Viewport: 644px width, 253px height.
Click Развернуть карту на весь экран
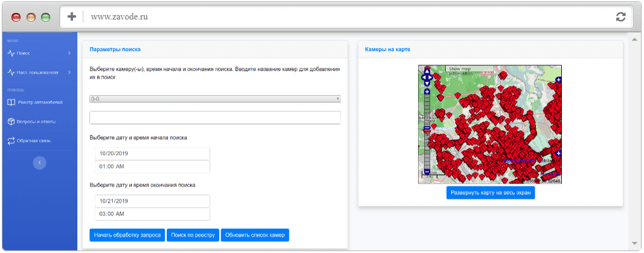491,192
